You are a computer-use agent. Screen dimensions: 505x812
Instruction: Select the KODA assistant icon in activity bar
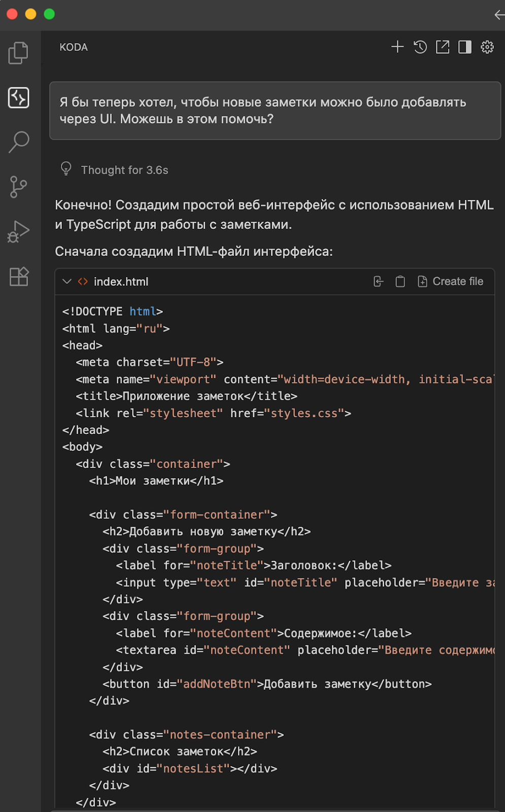18,97
